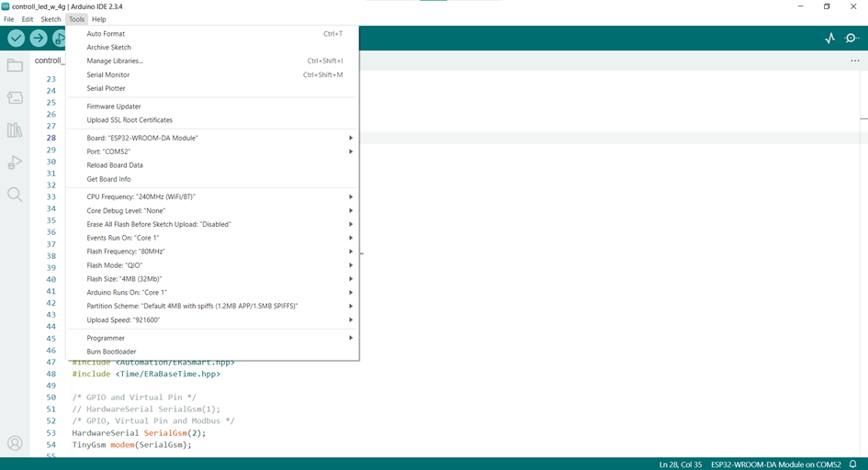Open the Library Manager sidebar icon
The height and width of the screenshot is (470, 868).
[x=15, y=130]
